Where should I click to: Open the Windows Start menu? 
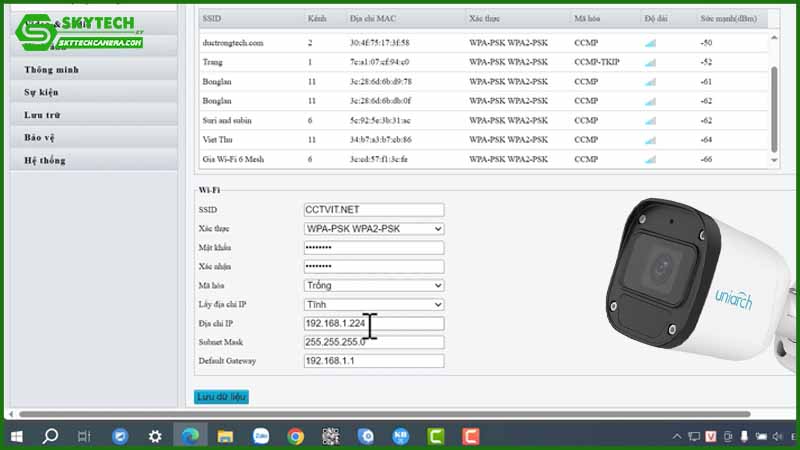tap(17, 436)
